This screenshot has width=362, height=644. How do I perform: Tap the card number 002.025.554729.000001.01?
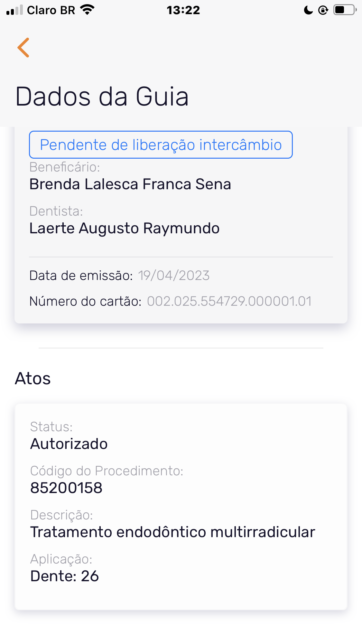coord(229,301)
